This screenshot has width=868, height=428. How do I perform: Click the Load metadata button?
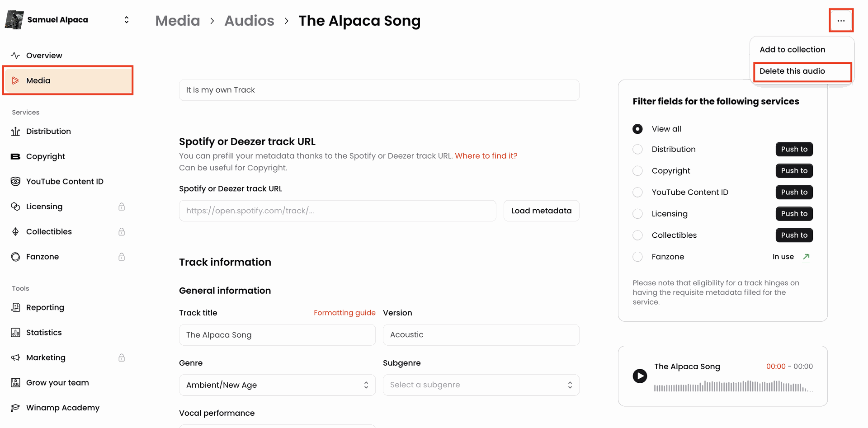(541, 211)
